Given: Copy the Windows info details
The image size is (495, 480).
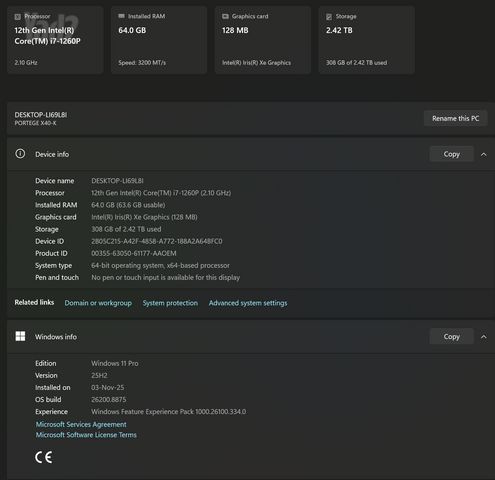Looking at the screenshot, I should click(452, 336).
